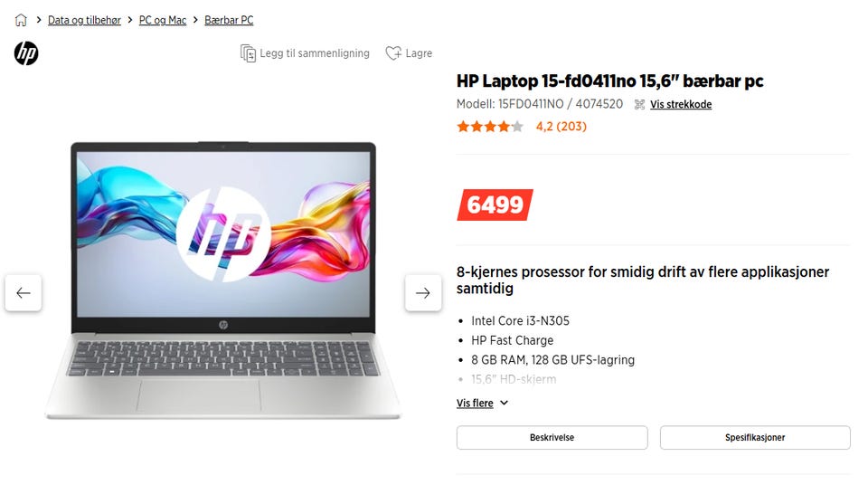Open the Spesifikasjoner section
868x485 pixels.
click(755, 437)
